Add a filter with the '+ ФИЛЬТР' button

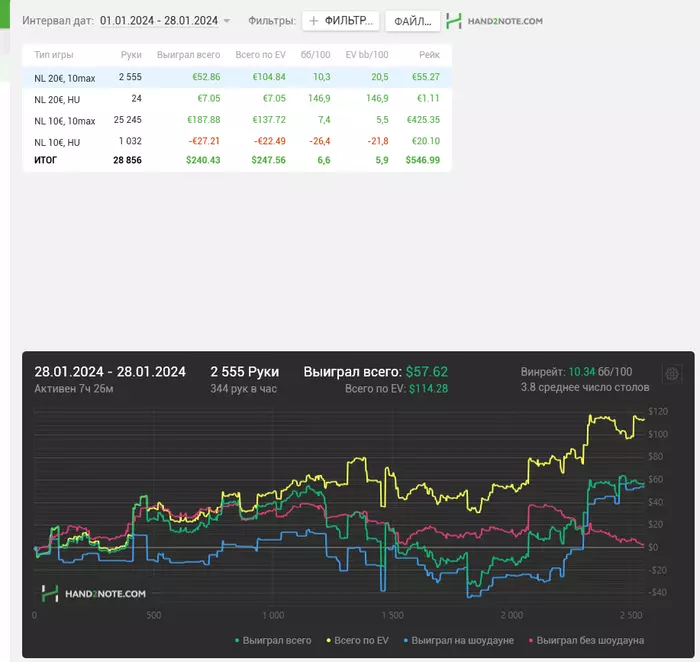pyautogui.click(x=340, y=21)
